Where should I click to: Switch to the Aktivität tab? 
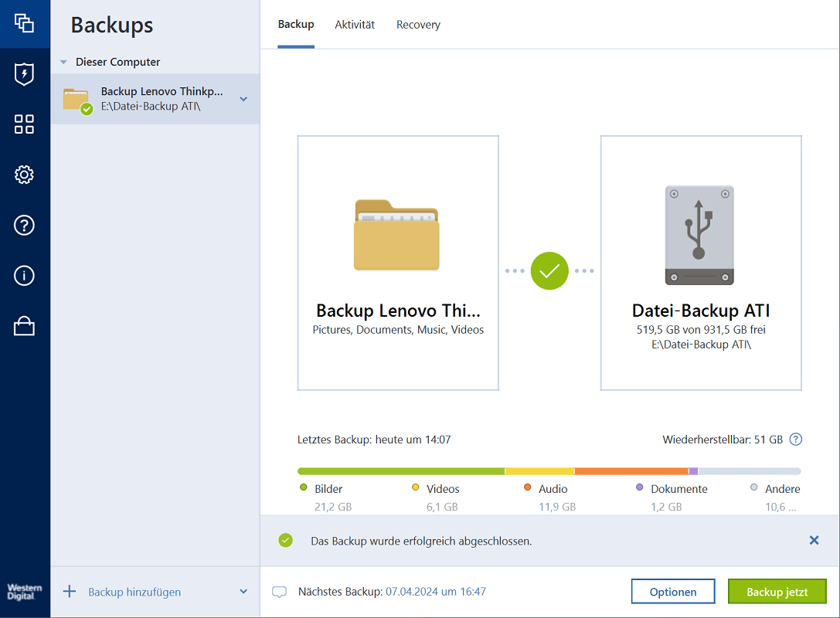tap(355, 25)
